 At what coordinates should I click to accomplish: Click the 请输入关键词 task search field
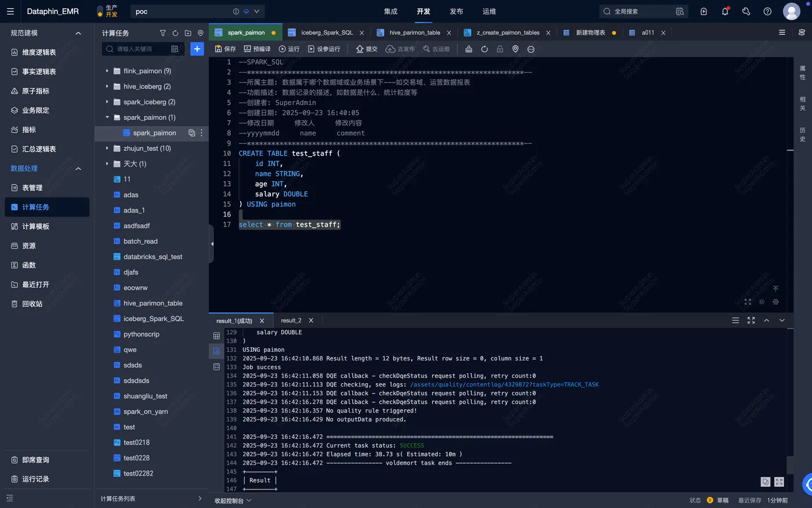[143, 49]
